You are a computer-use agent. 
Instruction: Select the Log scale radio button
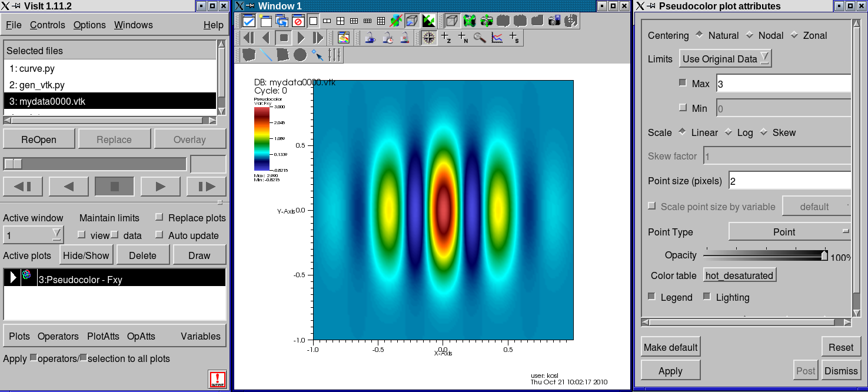click(x=729, y=132)
